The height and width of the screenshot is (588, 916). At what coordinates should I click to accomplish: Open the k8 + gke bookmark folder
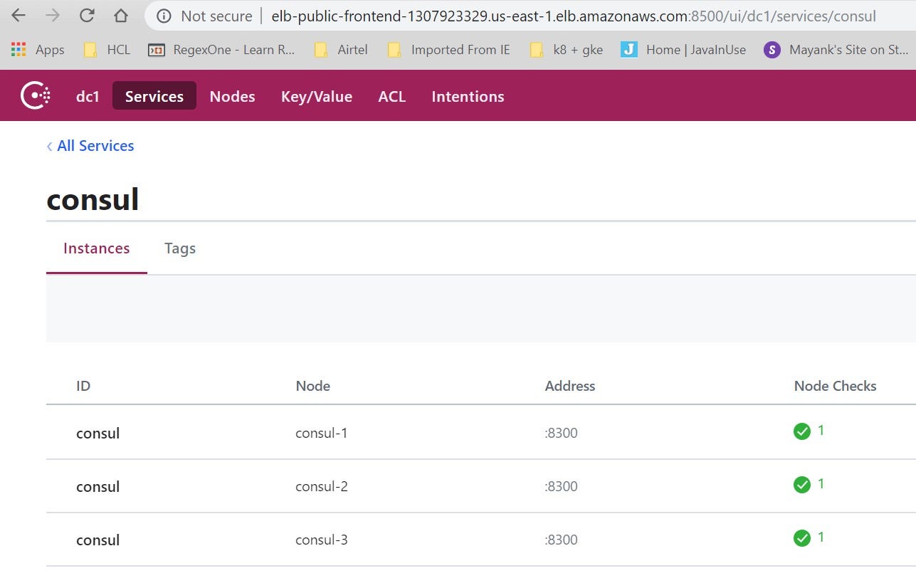567,50
